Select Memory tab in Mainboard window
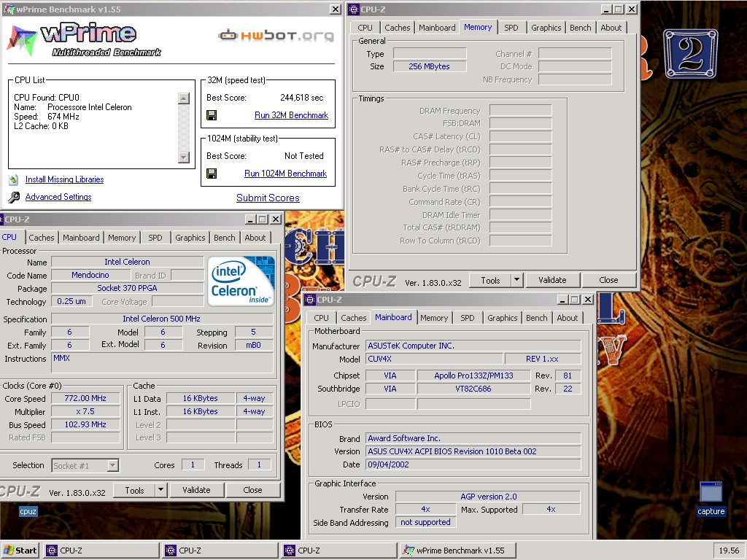The height and width of the screenshot is (560, 747). point(434,318)
